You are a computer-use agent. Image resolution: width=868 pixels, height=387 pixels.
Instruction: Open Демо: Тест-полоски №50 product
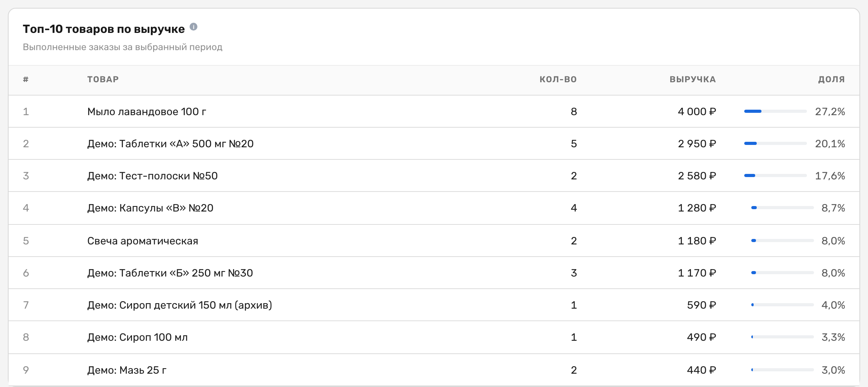click(152, 176)
